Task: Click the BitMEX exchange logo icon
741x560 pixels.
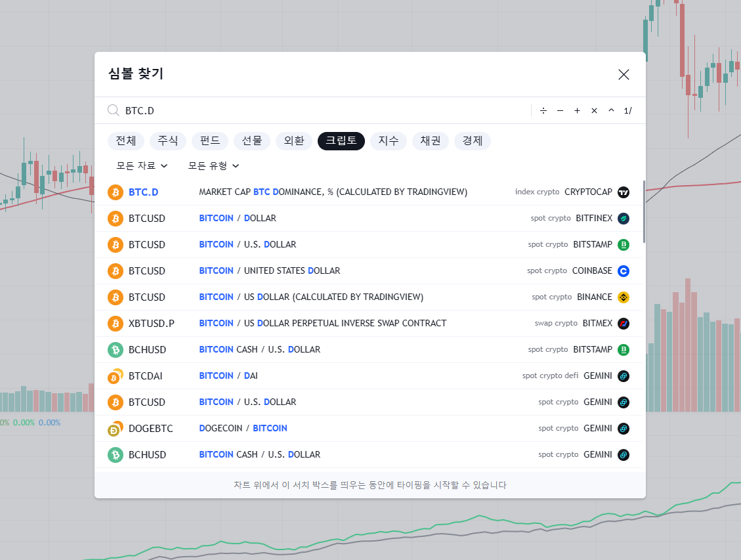Action: [x=624, y=324]
